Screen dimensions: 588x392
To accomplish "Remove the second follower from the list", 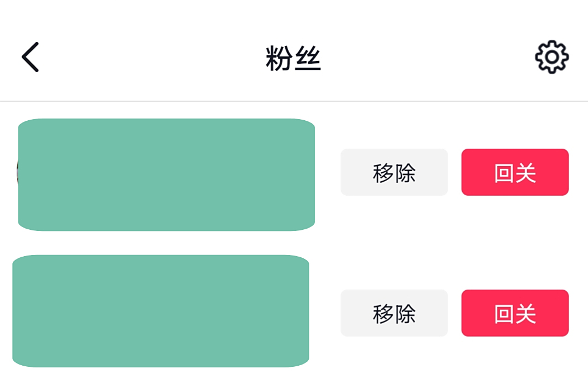I will click(394, 313).
